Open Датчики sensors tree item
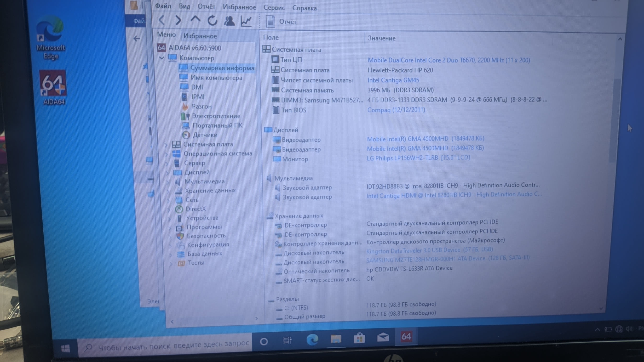Viewport: 644px width, 362px height. [205, 135]
